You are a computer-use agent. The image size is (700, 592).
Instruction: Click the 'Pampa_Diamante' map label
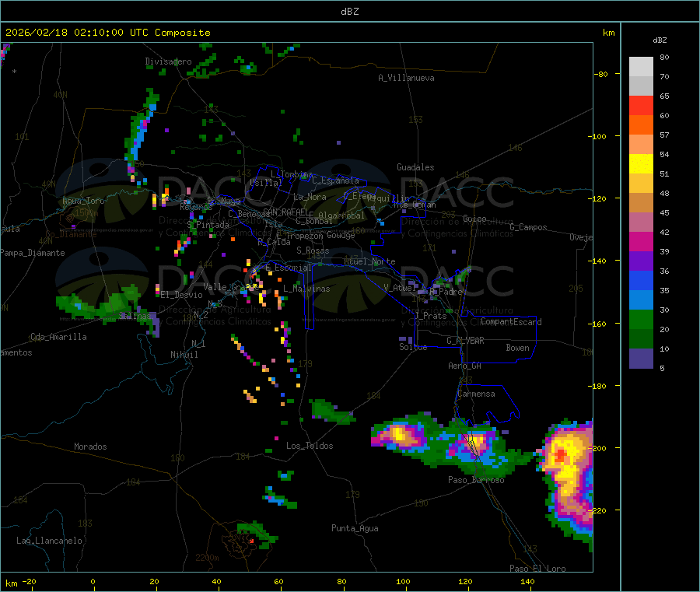[x=32, y=253]
